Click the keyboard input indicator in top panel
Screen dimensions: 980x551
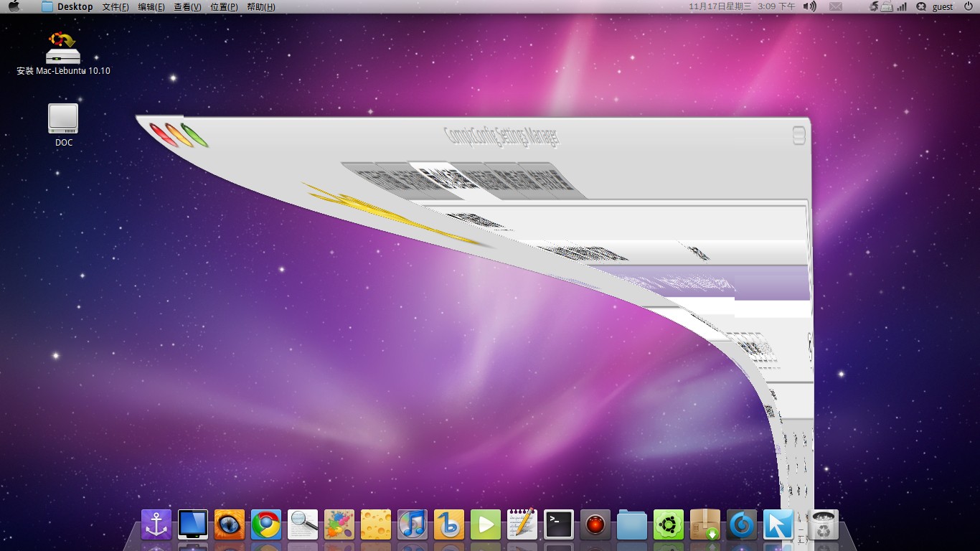(887, 6)
